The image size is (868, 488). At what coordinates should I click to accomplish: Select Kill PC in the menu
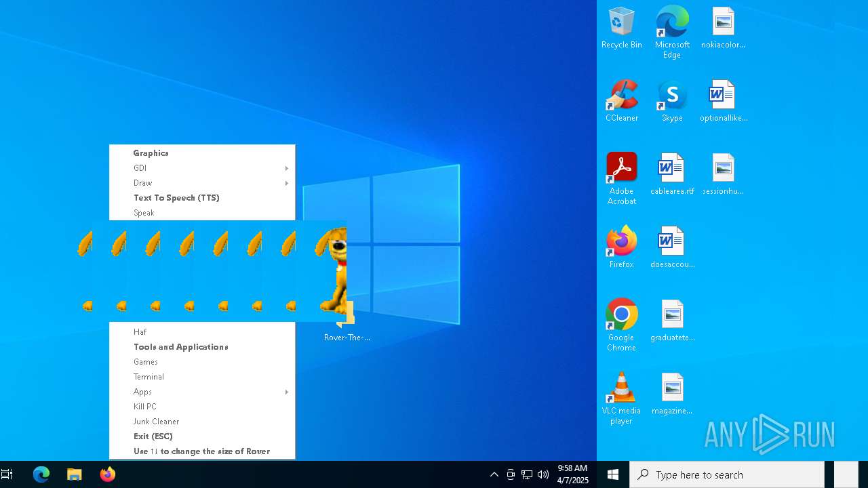pos(202,407)
